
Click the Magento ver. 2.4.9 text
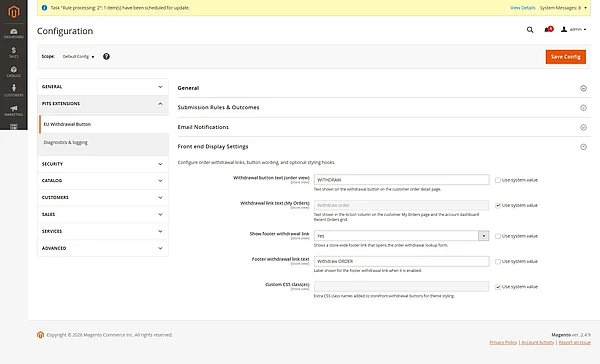pos(571,335)
